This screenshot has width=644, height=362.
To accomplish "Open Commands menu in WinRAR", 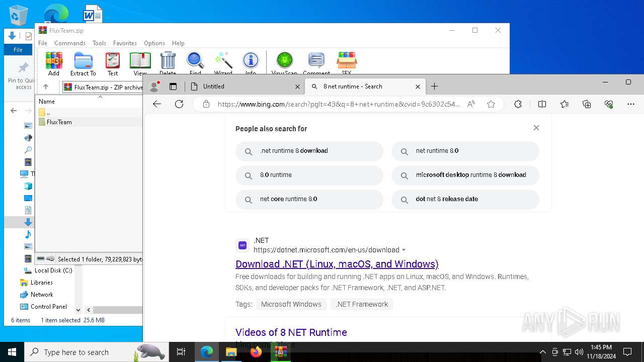I will [70, 43].
